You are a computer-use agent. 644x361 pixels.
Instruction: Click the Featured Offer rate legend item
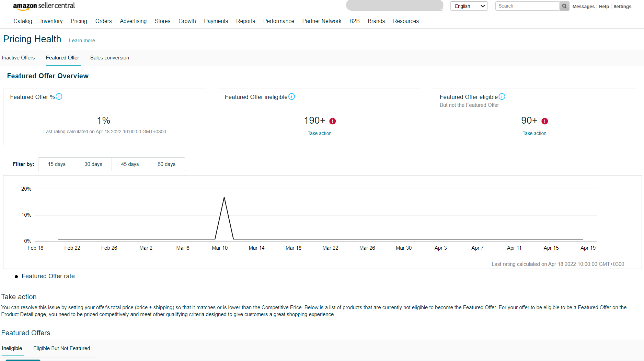45,276
